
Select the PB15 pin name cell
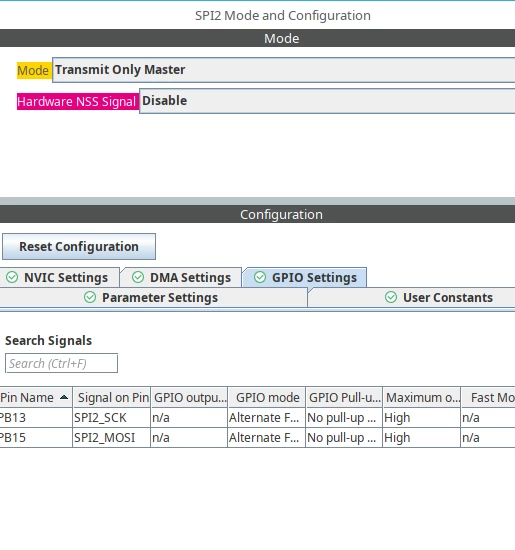36,438
